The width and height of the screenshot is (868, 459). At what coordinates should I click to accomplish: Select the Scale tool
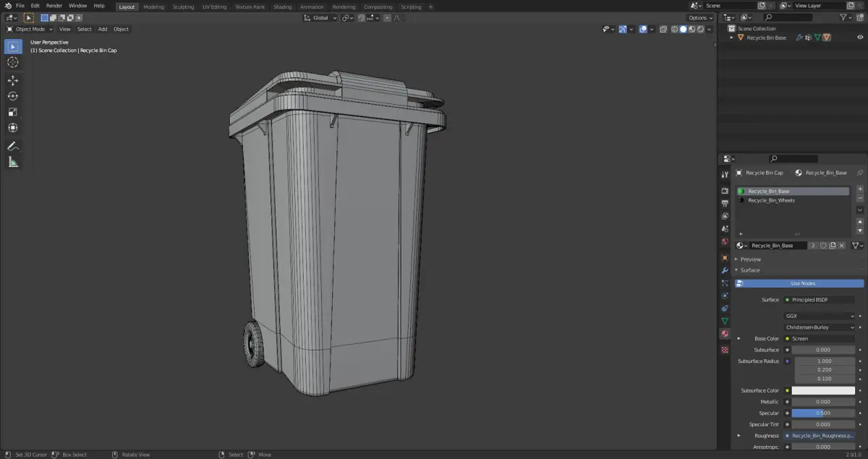tap(13, 112)
